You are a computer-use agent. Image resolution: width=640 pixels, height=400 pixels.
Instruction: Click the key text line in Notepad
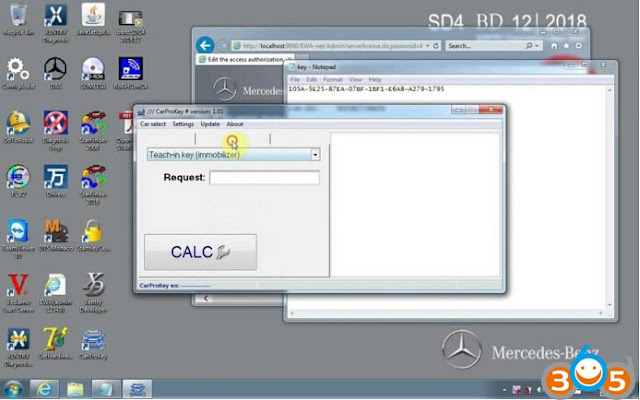(x=366, y=89)
